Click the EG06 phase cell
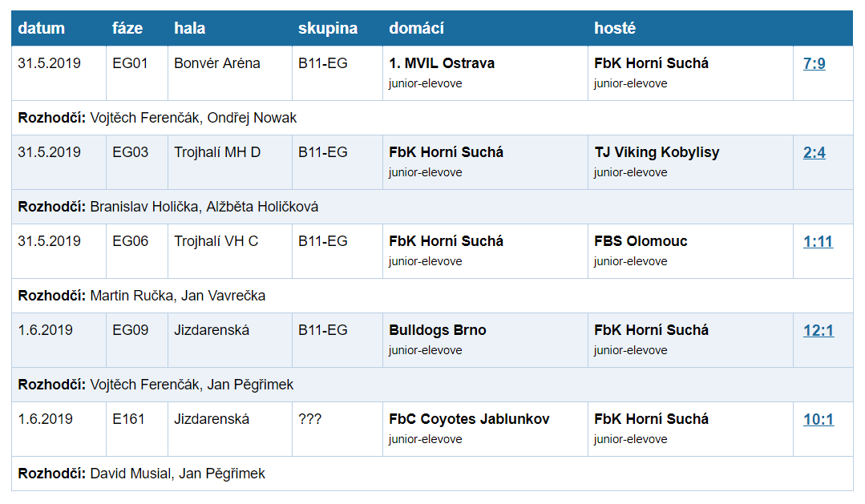The width and height of the screenshot is (865, 504). coord(130,241)
